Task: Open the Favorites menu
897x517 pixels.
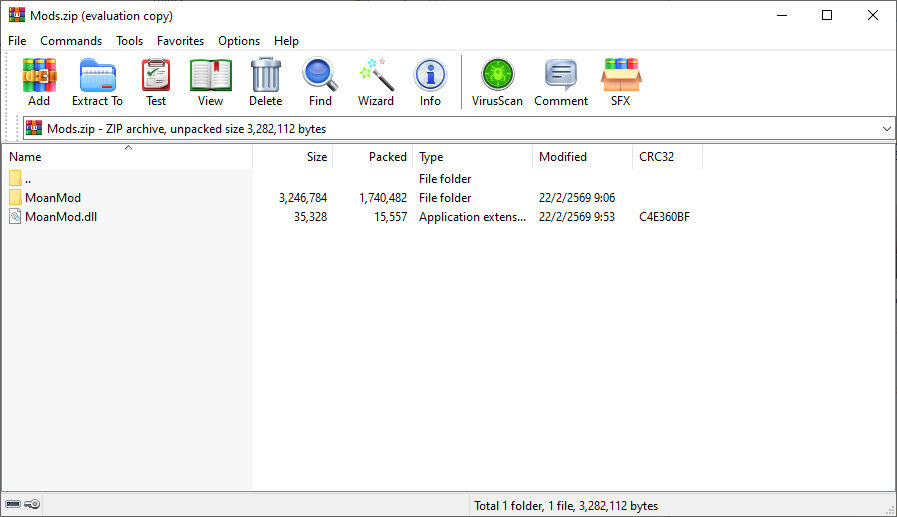Action: pos(180,41)
